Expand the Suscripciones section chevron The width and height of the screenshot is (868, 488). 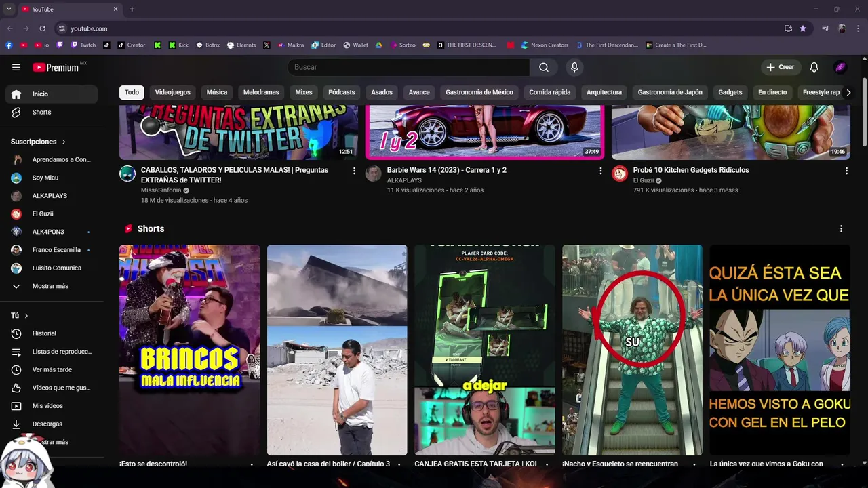tap(64, 142)
